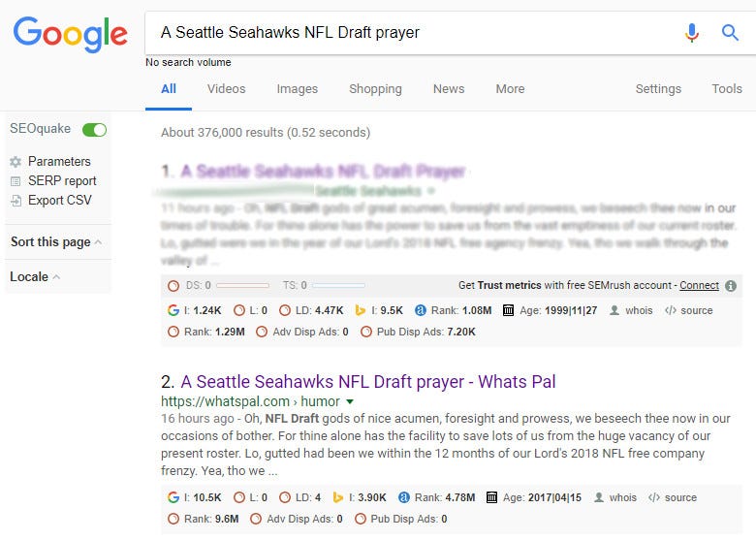This screenshot has height=540, width=756.
Task: Select the All search tab
Action: click(169, 89)
